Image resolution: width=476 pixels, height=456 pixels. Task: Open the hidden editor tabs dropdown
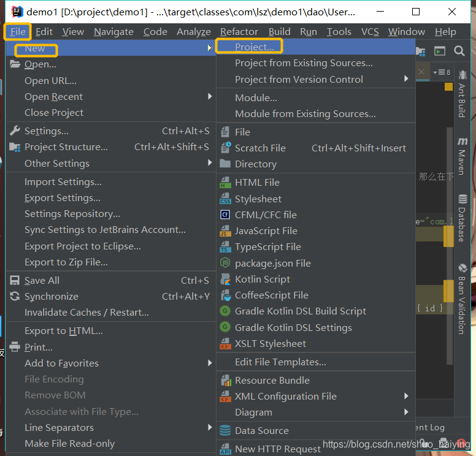[x=442, y=72]
